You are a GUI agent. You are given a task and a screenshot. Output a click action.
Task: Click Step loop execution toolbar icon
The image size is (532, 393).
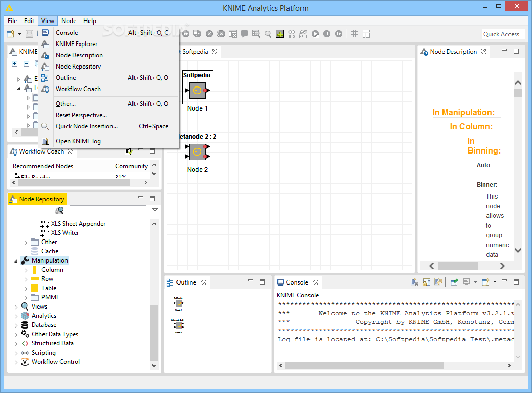(x=315, y=34)
